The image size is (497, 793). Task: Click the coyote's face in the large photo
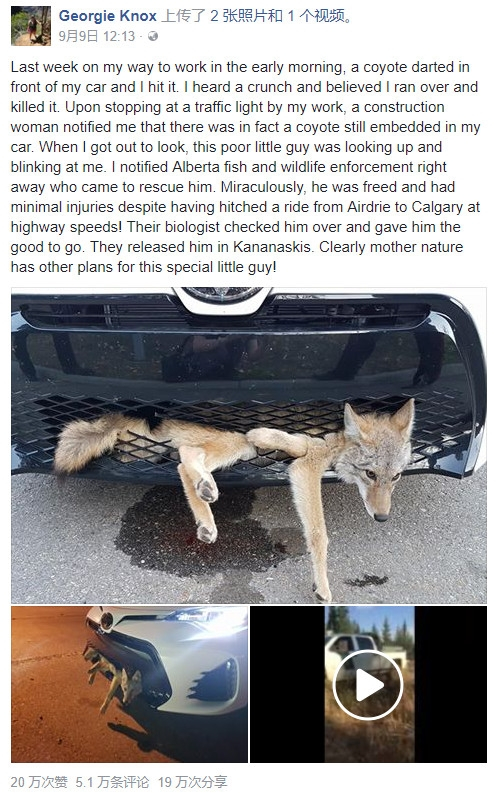[x=375, y=459]
